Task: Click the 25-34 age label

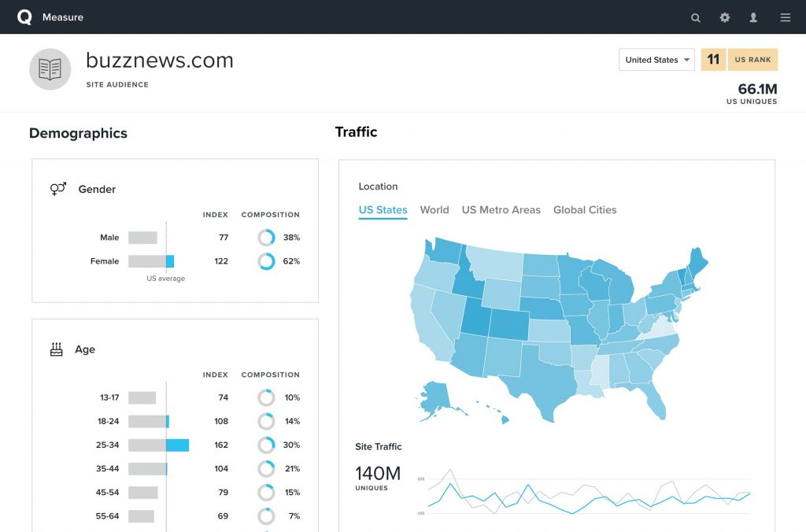Action: 107,445
